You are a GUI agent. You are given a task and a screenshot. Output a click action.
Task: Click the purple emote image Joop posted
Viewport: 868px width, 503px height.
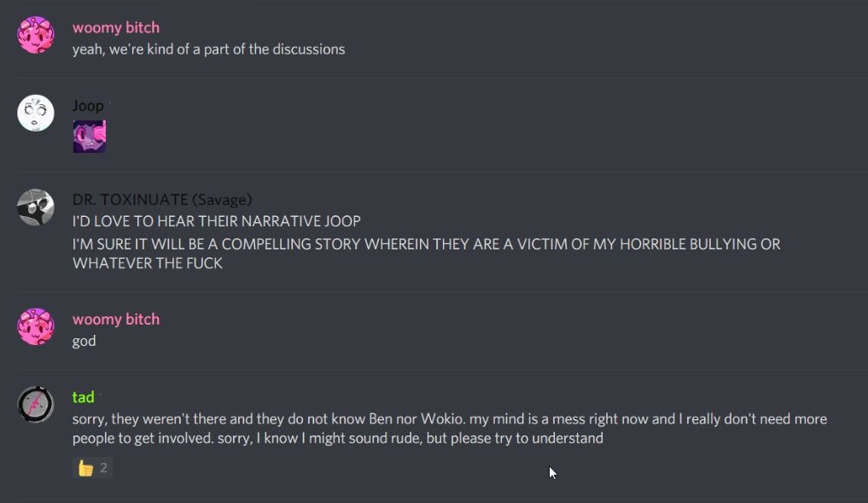[89, 137]
